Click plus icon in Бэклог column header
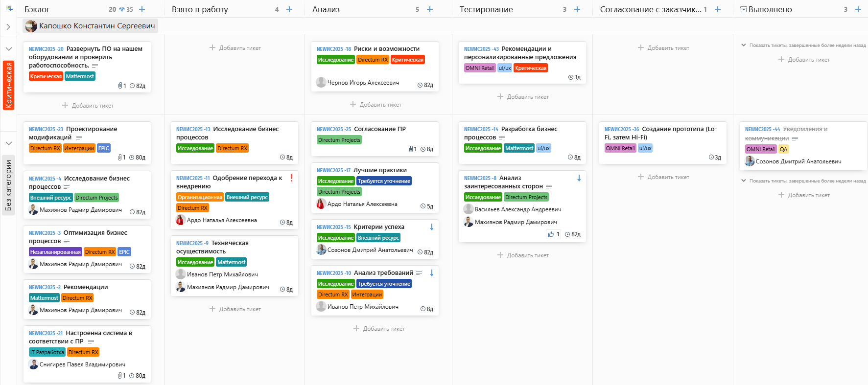 142,9
